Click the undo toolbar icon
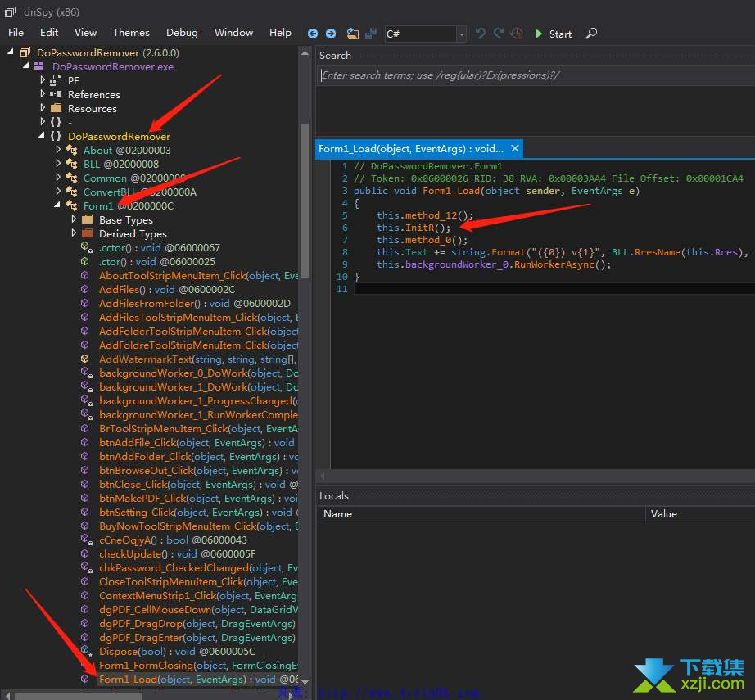Screen dimensions: 755x700 pos(480,34)
